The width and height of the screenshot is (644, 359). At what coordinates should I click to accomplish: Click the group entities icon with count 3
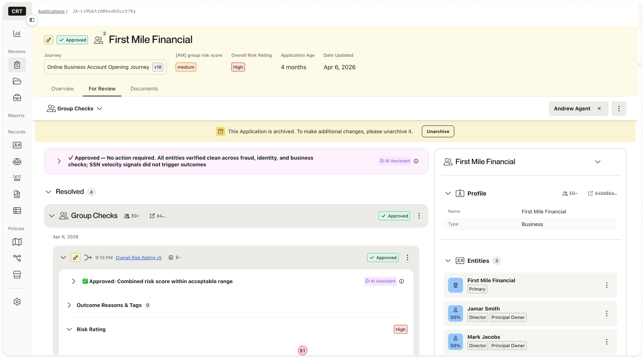99,39
